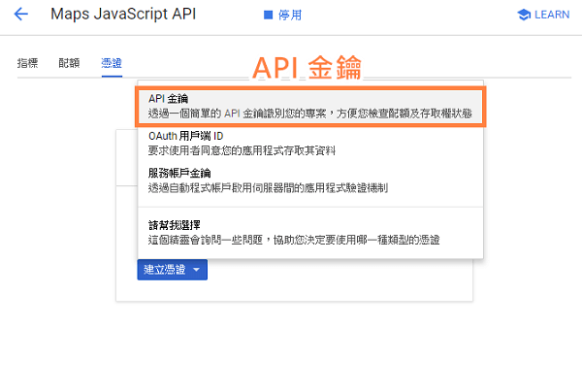Switch to the 配額 tab
582x392 pixels.
coord(69,63)
